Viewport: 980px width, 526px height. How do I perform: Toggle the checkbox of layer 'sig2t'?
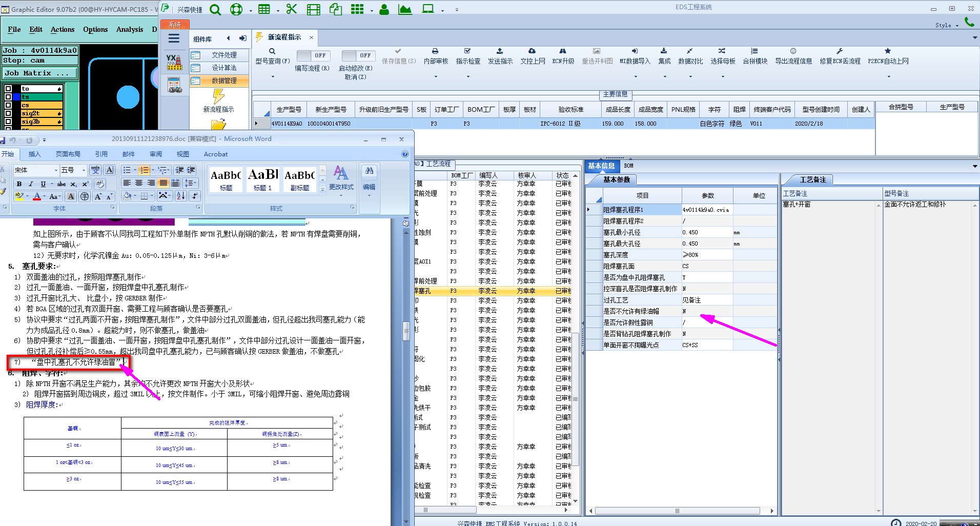coord(8,113)
